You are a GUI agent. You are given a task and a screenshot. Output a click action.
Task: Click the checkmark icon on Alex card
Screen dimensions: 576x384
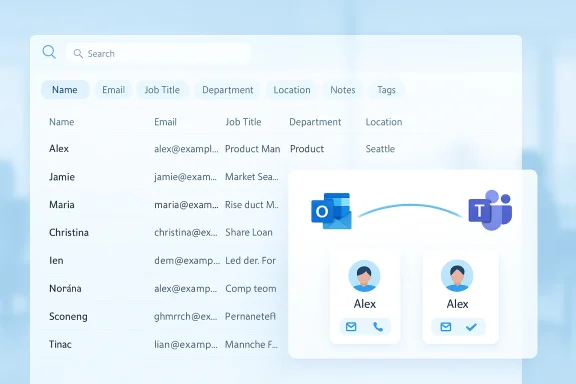tap(471, 327)
